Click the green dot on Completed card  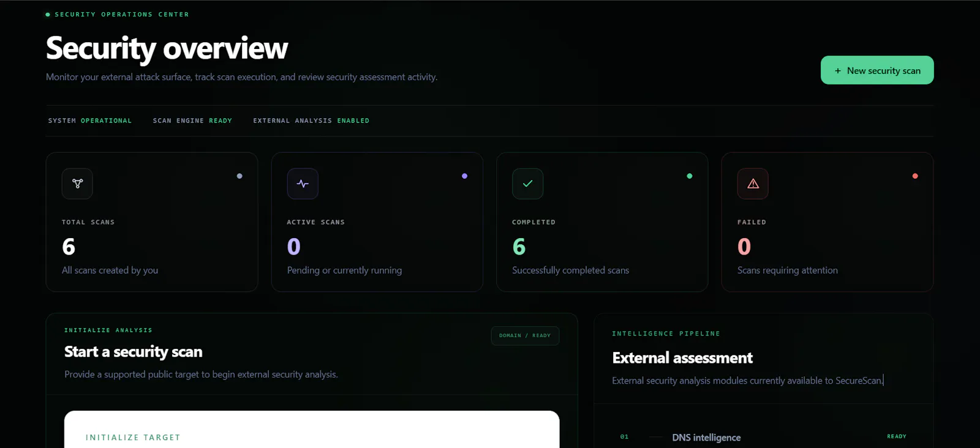(x=690, y=176)
